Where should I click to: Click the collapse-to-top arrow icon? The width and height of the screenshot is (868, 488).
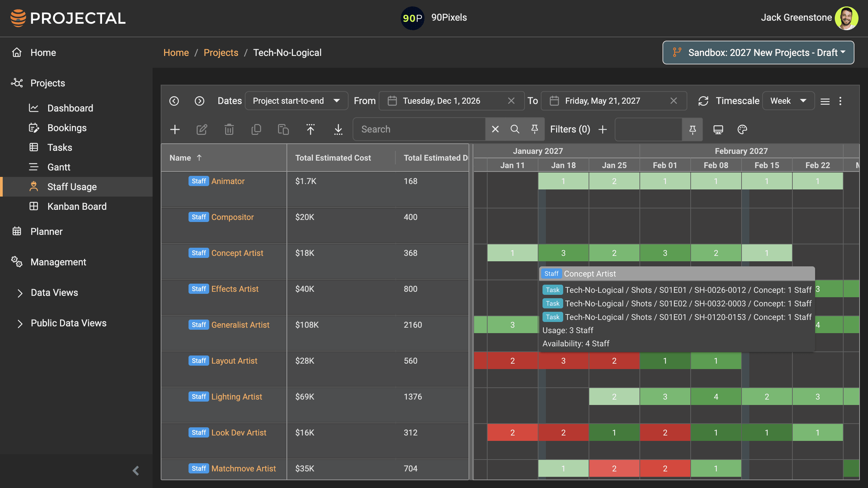[x=311, y=129]
